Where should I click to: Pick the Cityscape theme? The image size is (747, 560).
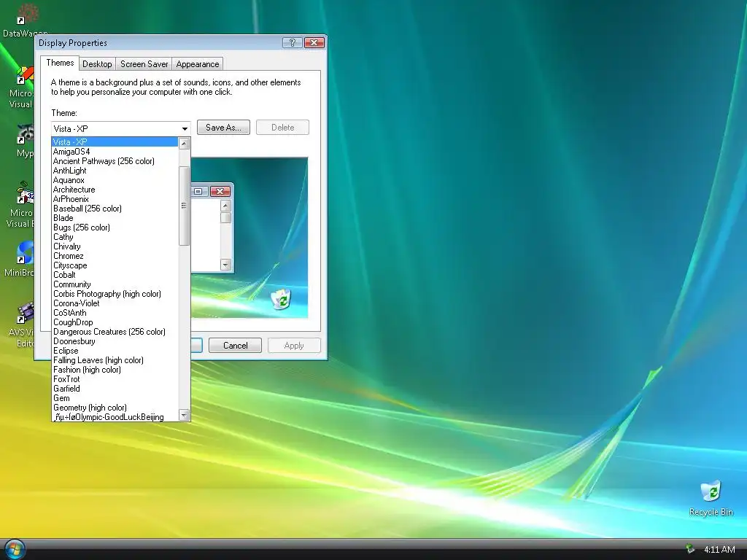115,265
